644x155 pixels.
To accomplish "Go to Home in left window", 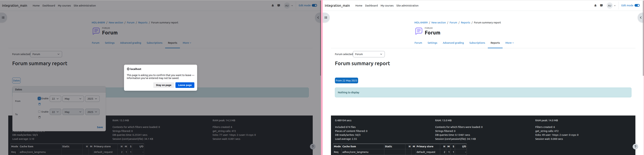I will click(36, 6).
